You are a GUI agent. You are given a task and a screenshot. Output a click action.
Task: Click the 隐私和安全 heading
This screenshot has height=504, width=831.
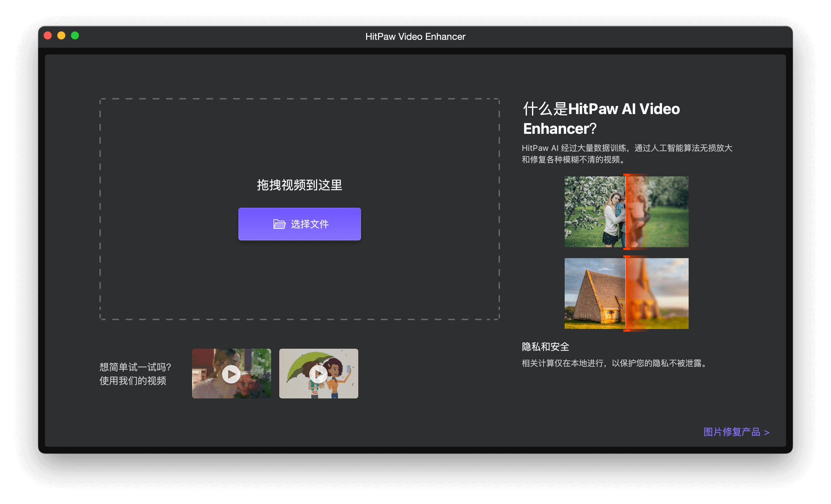[545, 347]
